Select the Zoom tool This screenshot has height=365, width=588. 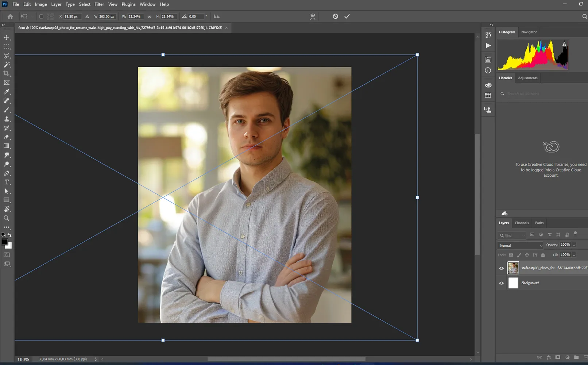(7, 218)
